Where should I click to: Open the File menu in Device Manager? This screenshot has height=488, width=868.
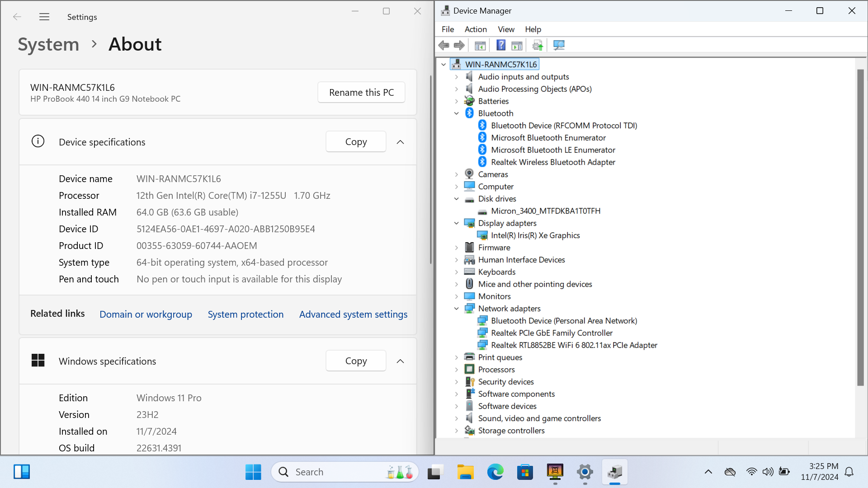(x=448, y=29)
